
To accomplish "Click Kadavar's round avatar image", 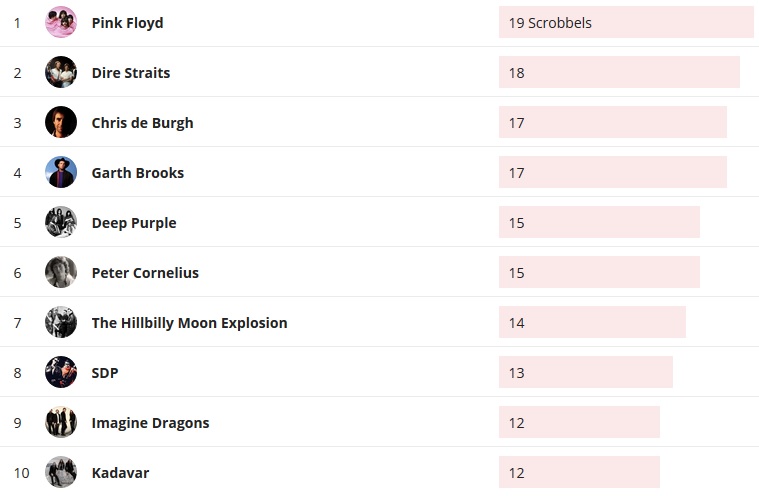I will pyautogui.click(x=61, y=472).
